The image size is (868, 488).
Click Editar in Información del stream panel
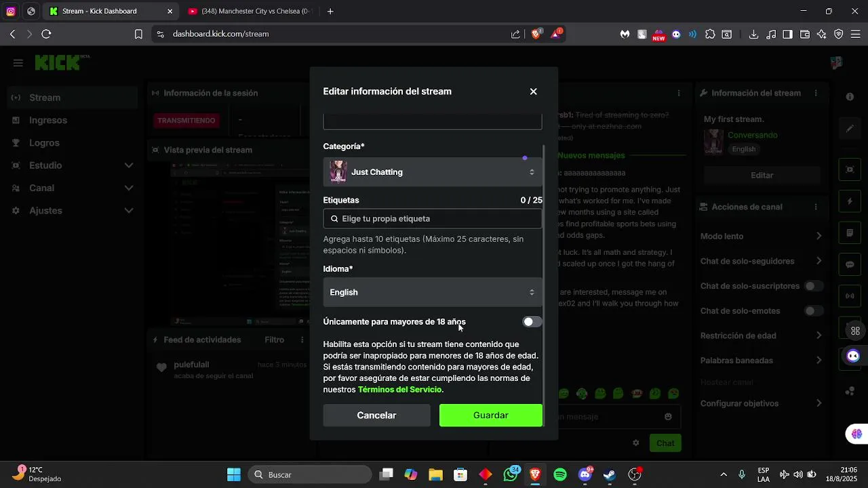click(762, 175)
